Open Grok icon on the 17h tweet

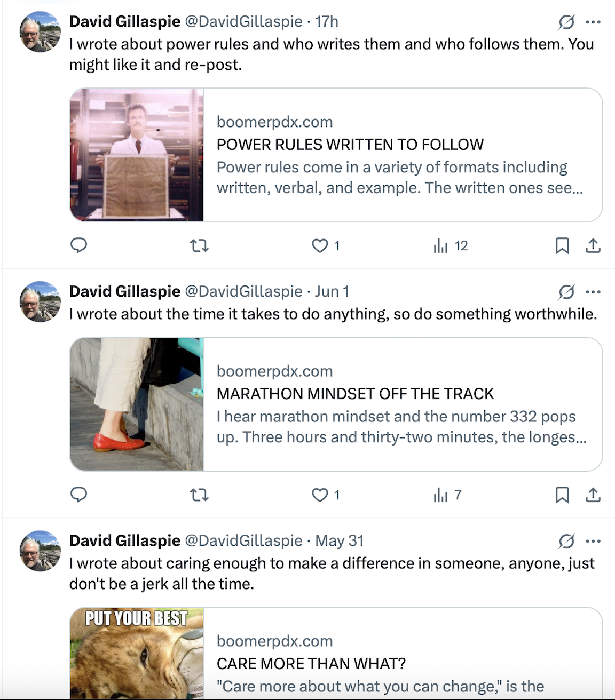pos(566,22)
